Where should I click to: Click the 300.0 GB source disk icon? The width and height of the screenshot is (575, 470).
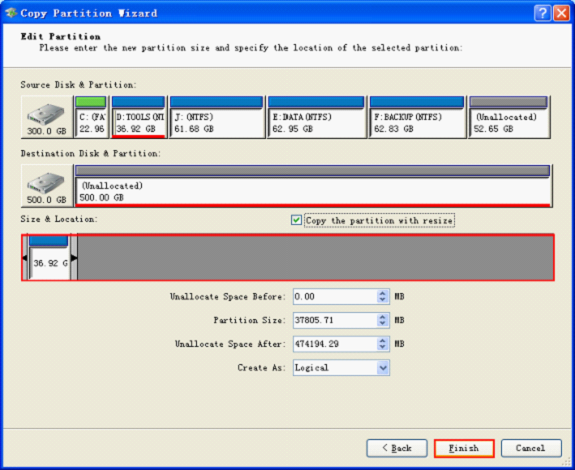click(47, 117)
